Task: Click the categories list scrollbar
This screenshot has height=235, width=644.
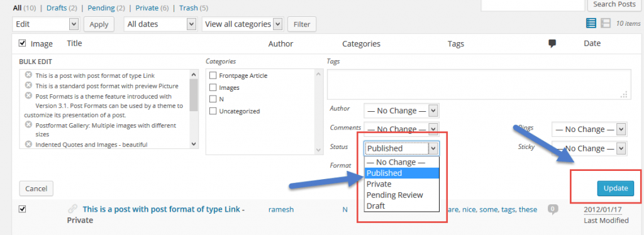Action: (319, 112)
